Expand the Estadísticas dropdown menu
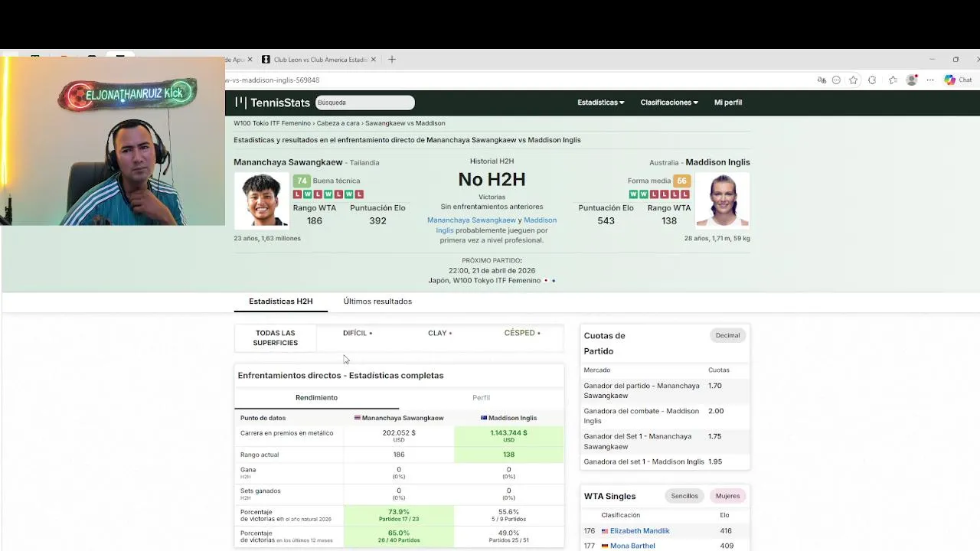This screenshot has height=551, width=980. (601, 103)
